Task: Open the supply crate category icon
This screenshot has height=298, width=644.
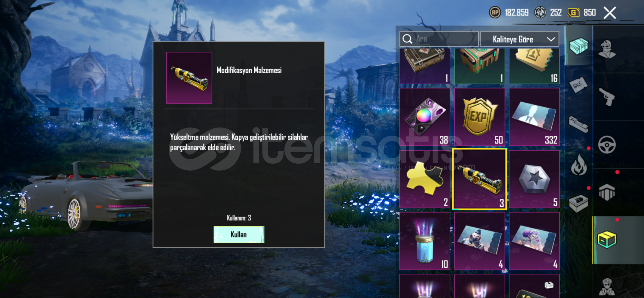Action: (x=578, y=46)
